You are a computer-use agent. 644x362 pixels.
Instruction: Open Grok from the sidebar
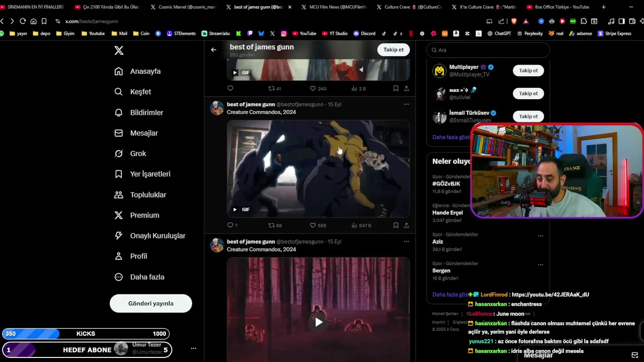[x=130, y=153]
